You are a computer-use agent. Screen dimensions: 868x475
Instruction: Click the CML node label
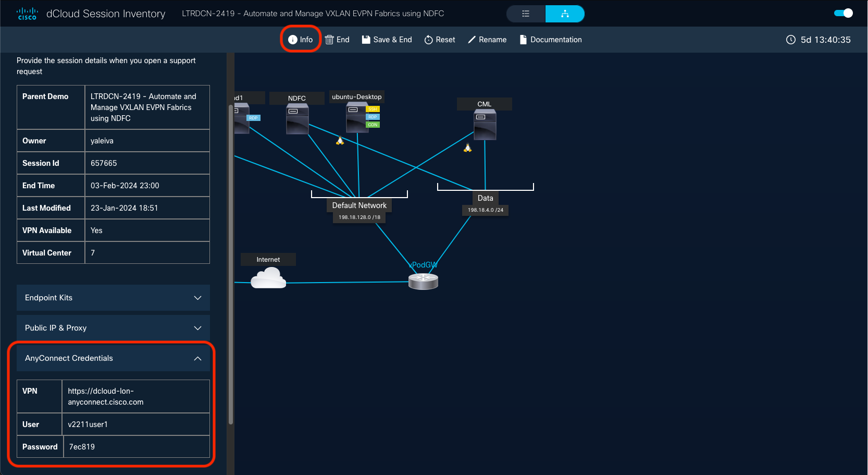485,104
